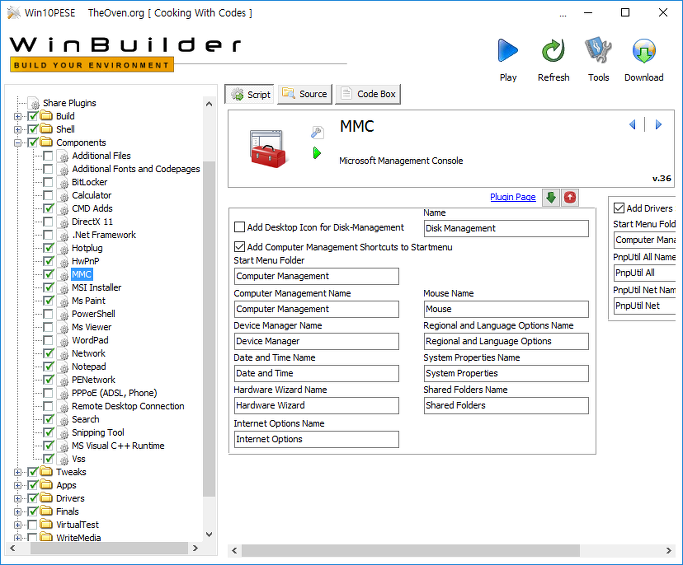Click the Tweaks folder icon
Image resolution: width=683 pixels, height=565 pixels.
(x=46, y=471)
